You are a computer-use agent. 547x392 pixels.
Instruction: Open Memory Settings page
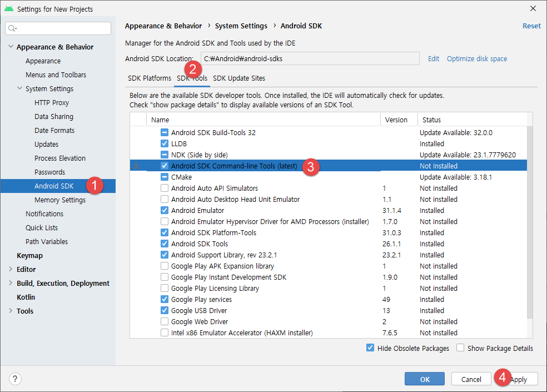pyautogui.click(x=60, y=200)
